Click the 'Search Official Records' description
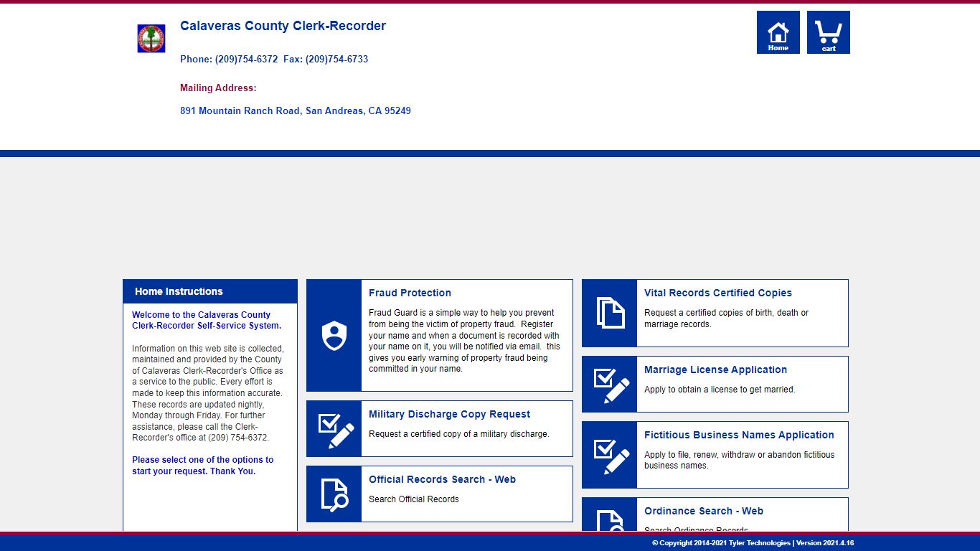The width and height of the screenshot is (980, 551). pyautogui.click(x=414, y=499)
